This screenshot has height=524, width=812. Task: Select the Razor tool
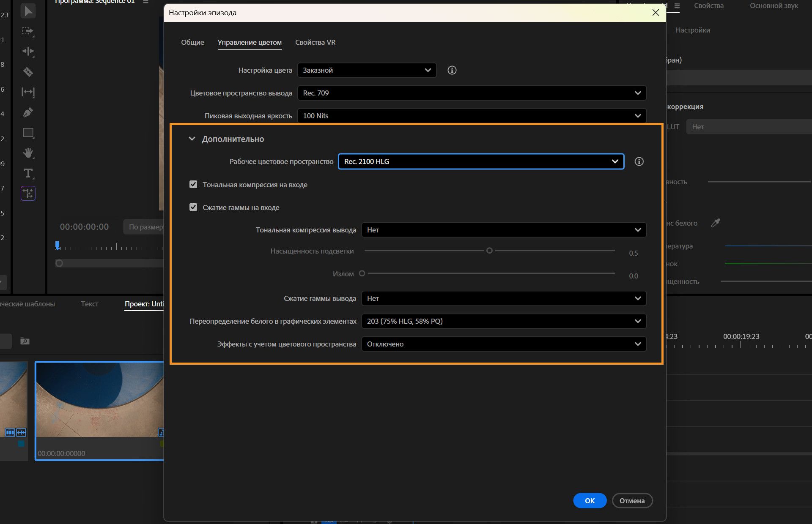28,72
